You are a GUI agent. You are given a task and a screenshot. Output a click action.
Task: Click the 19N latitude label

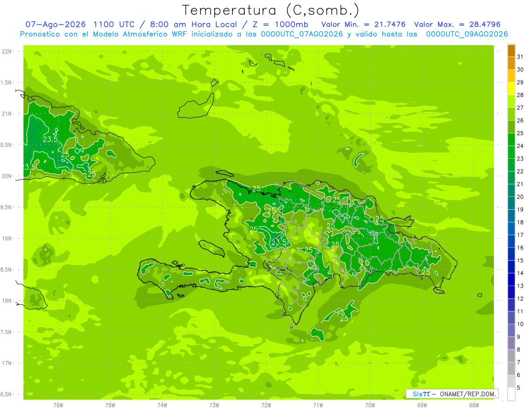click(x=7, y=239)
